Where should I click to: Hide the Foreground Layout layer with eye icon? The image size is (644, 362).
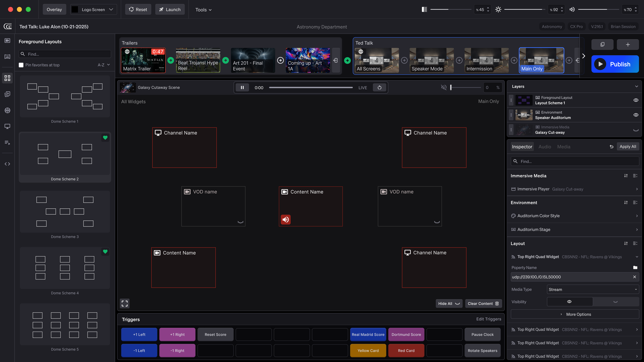tap(636, 100)
